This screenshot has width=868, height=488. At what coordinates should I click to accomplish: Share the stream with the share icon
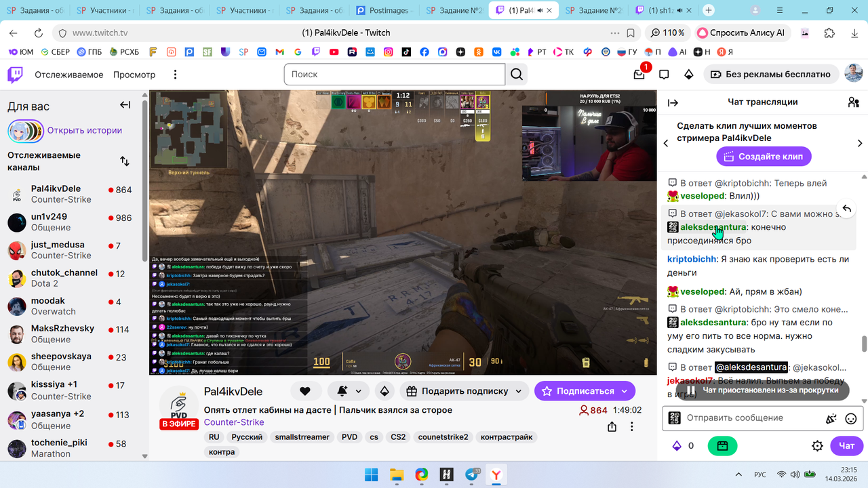tap(612, 426)
